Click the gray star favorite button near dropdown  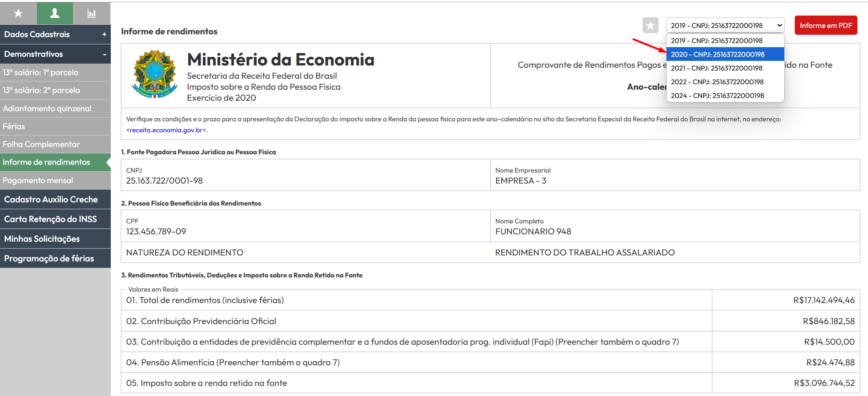pyautogui.click(x=650, y=26)
